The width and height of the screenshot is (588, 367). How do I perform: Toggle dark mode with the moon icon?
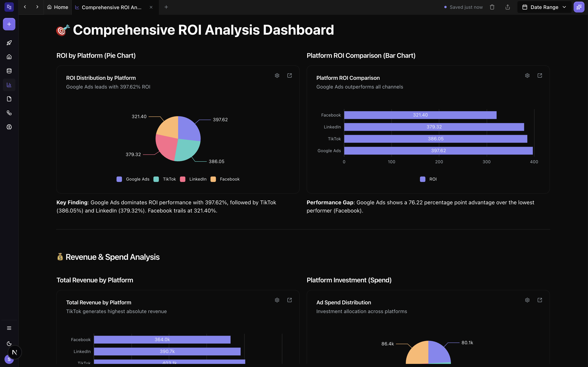pyautogui.click(x=9, y=344)
